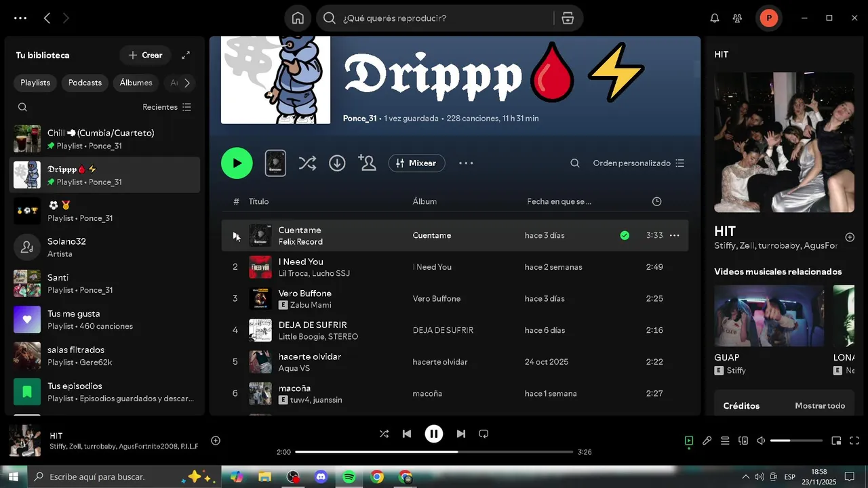Image resolution: width=868 pixels, height=488 pixels.
Task: Open the GUAP music video thumbnail
Action: [x=769, y=316]
